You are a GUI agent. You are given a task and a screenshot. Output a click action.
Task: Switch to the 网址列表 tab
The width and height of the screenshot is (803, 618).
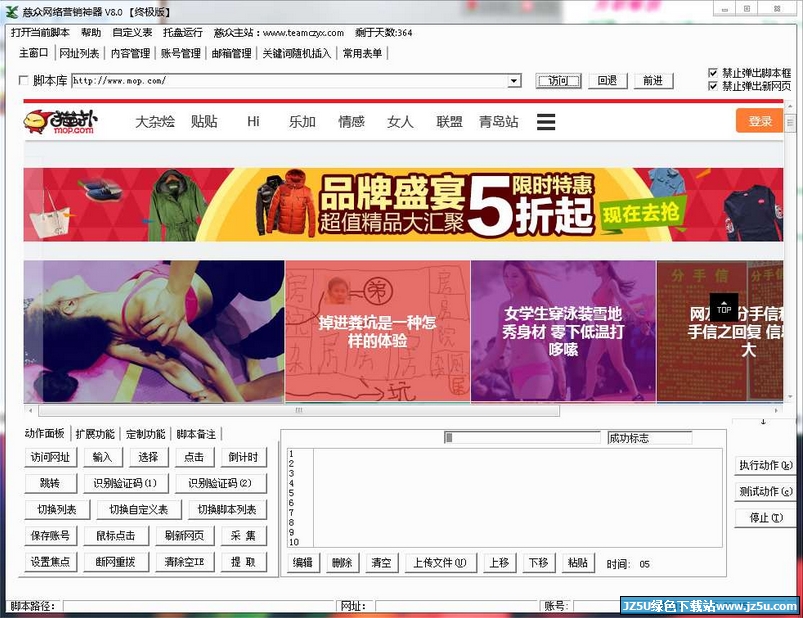click(x=79, y=53)
